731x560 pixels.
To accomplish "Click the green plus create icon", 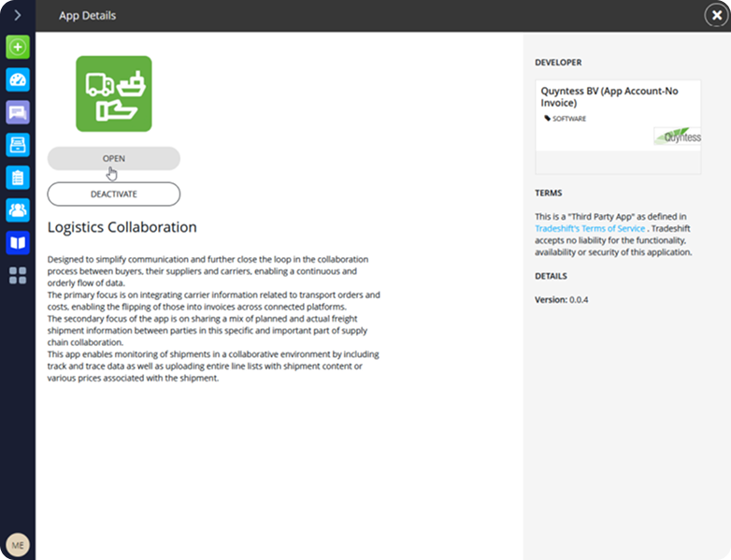I will 18,47.
